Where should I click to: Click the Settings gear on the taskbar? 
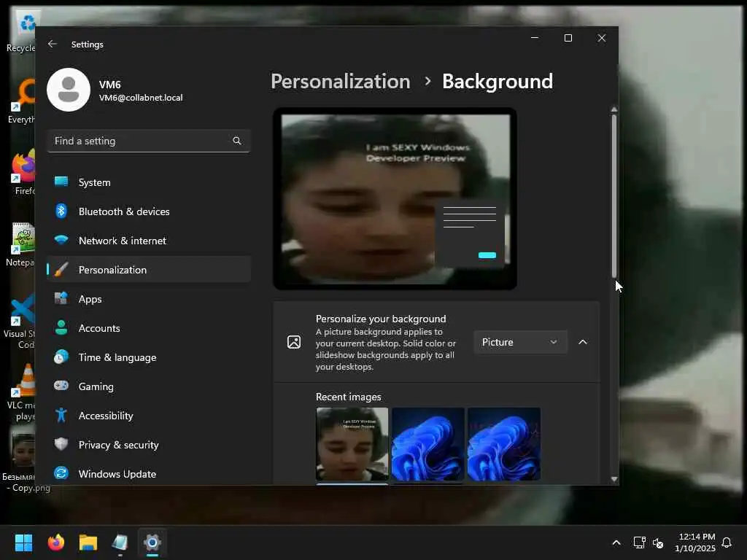(x=152, y=542)
